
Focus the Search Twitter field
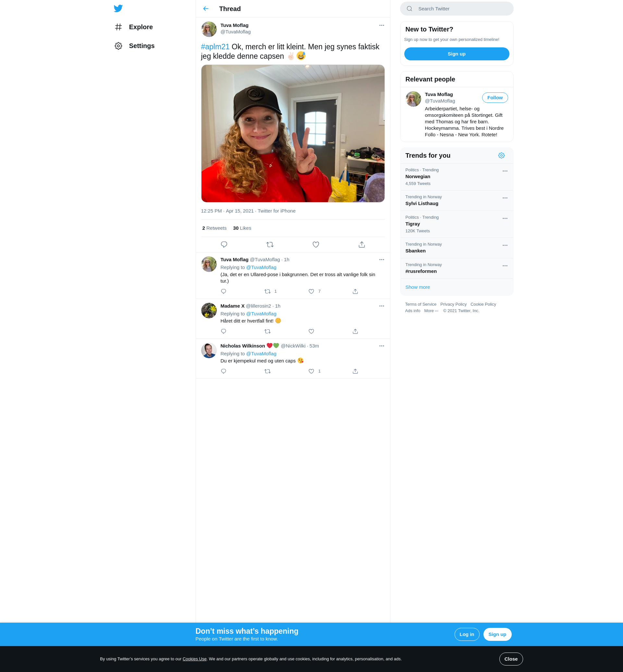457,9
